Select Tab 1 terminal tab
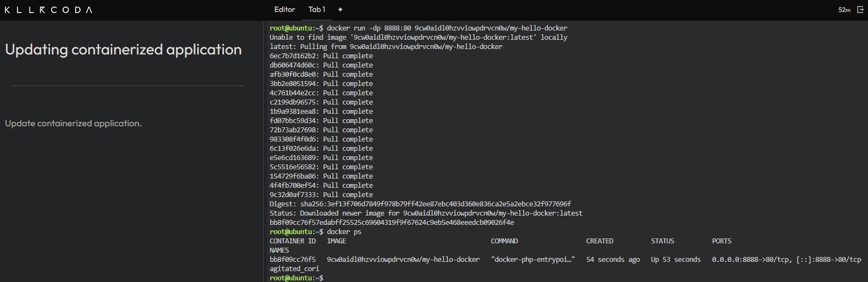Screen dimensions: 868x282 click(317, 10)
